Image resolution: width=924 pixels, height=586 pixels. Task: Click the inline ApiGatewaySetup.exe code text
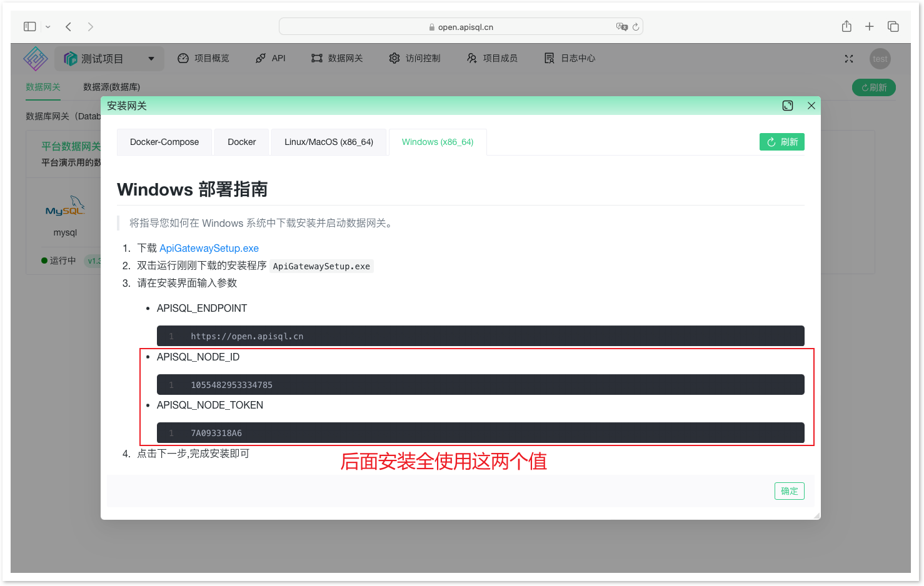(x=321, y=266)
